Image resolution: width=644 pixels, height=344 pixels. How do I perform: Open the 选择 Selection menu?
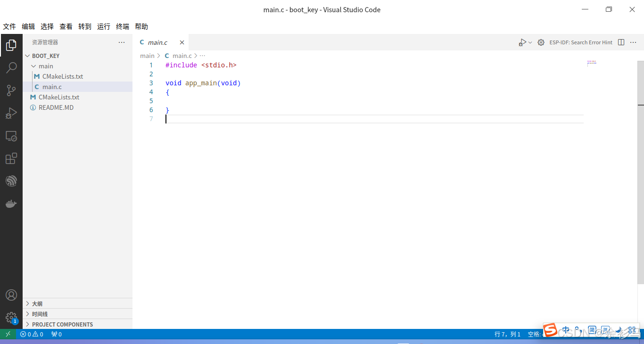[x=47, y=26]
